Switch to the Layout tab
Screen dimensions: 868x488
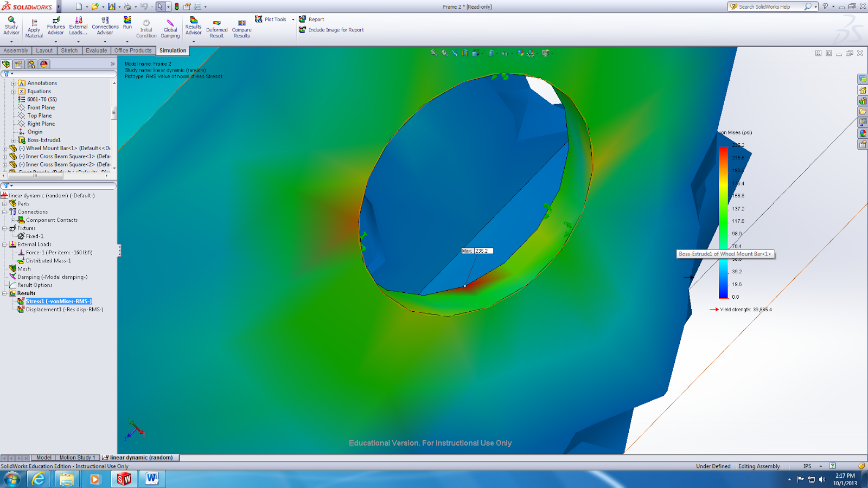[44, 50]
